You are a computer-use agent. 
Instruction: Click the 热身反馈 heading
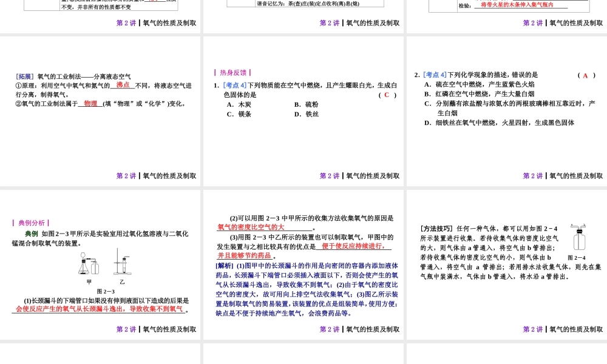pos(232,72)
